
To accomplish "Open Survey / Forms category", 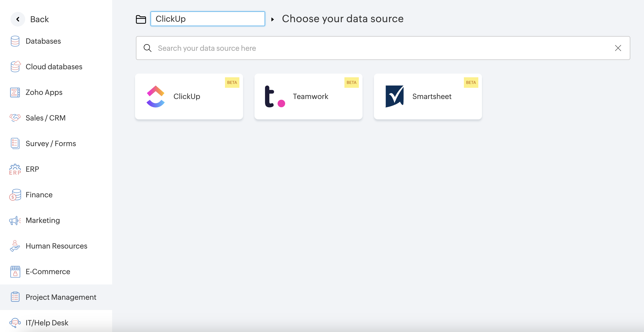I will (51, 143).
